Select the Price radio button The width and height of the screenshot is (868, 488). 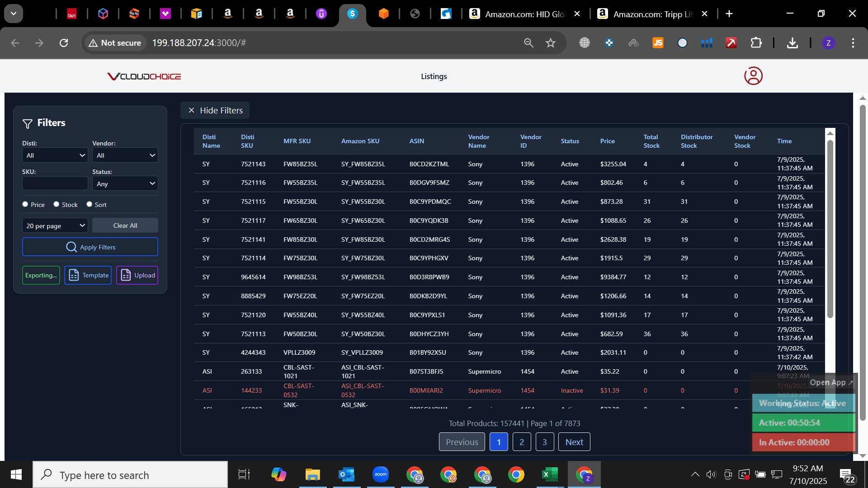(25, 204)
